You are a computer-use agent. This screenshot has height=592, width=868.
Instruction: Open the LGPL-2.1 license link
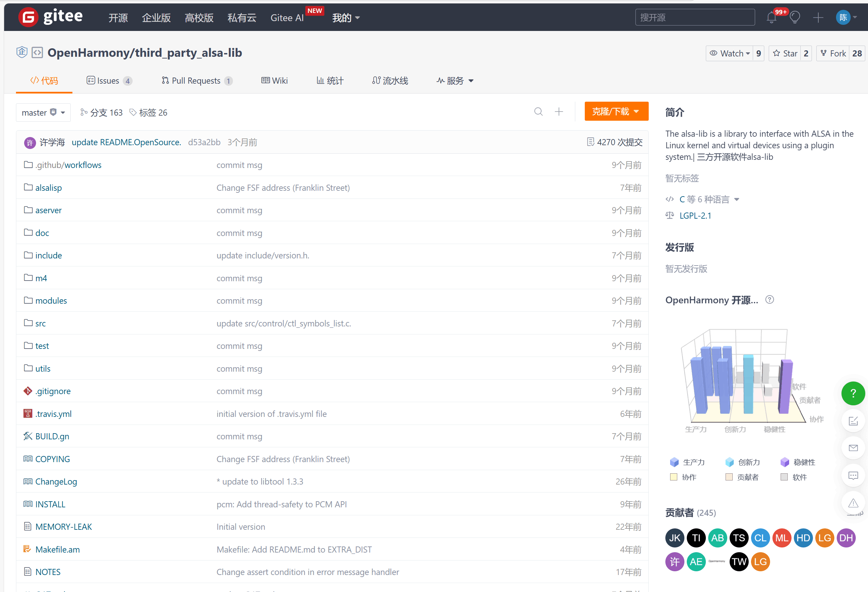tap(695, 216)
